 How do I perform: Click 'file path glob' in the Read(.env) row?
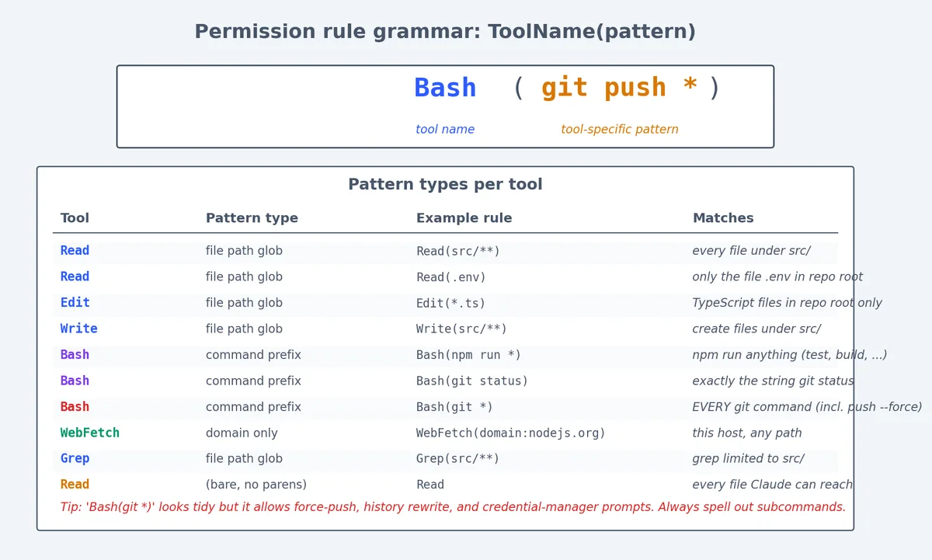coord(244,277)
